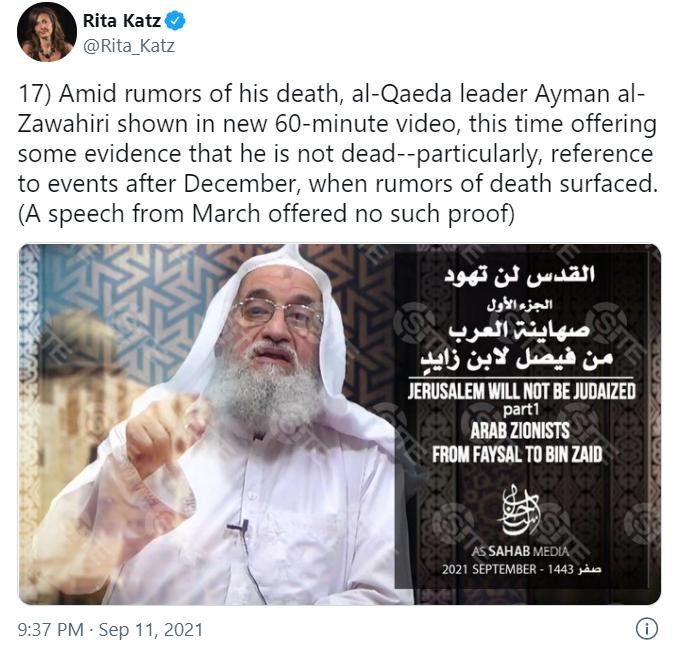Open the Rita Katz display name
This screenshot has width=682, height=652.
click(122, 21)
